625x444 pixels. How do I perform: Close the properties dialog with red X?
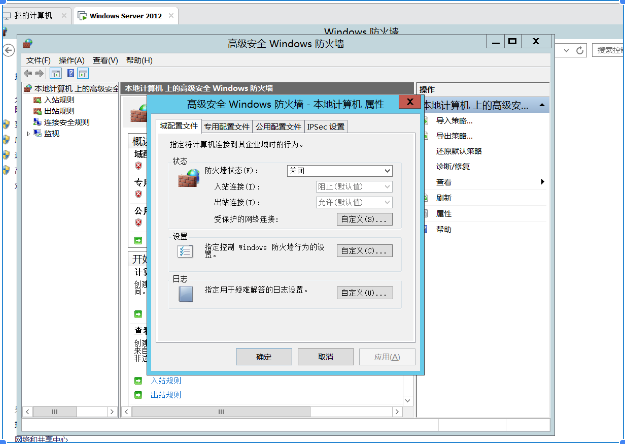coord(409,102)
